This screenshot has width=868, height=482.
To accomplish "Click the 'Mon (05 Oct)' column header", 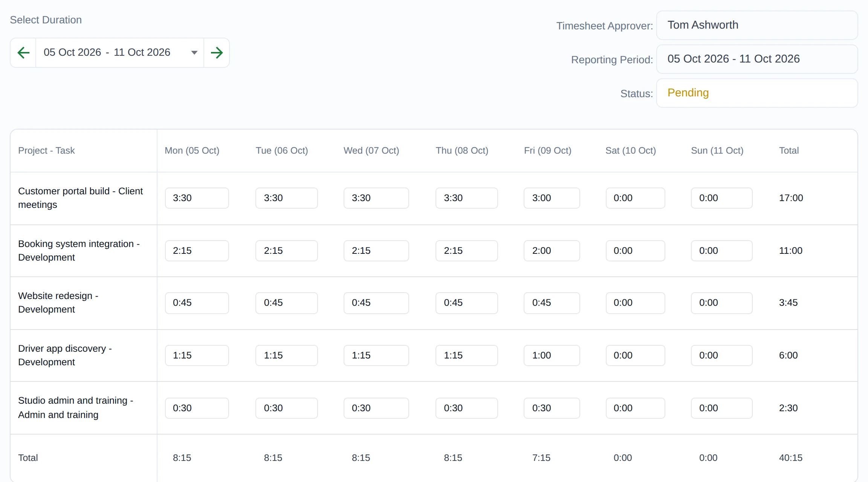I will tap(192, 151).
